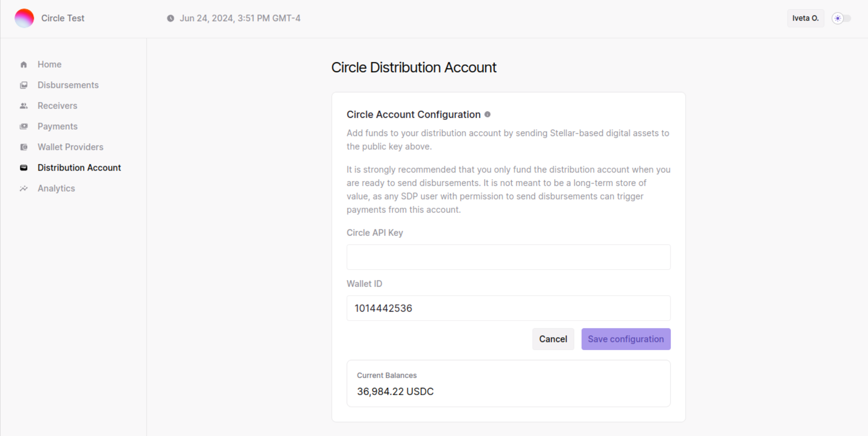The width and height of the screenshot is (868, 436).
Task: Focus the Circle API Key field
Action: 508,257
